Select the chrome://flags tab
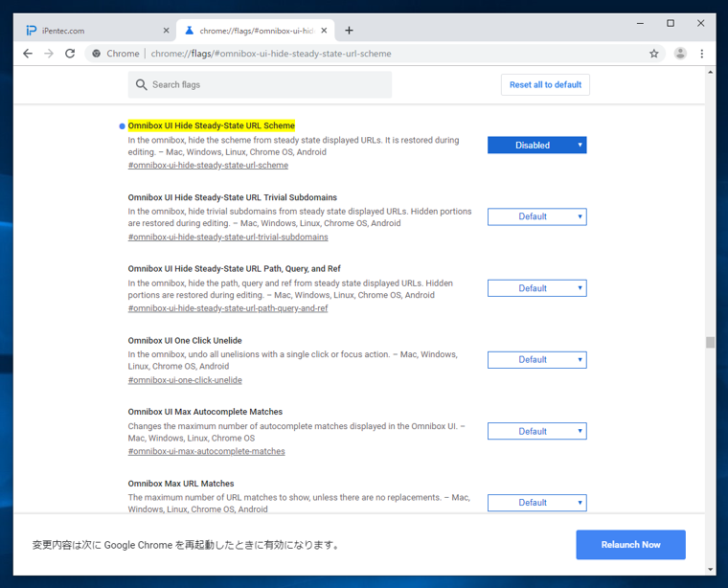The height and width of the screenshot is (588, 728). point(256,30)
